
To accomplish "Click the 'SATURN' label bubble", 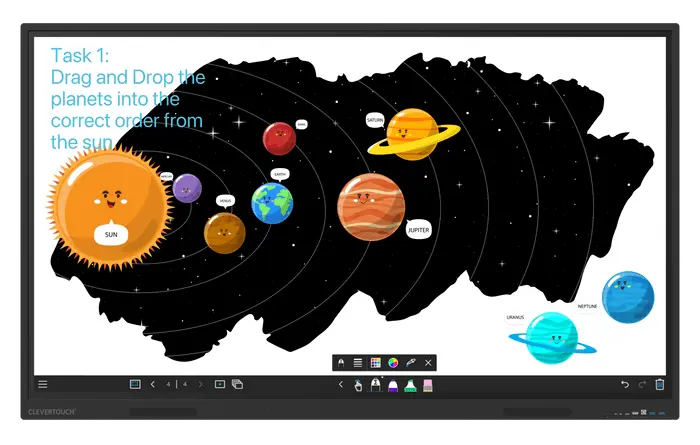I will (375, 121).
